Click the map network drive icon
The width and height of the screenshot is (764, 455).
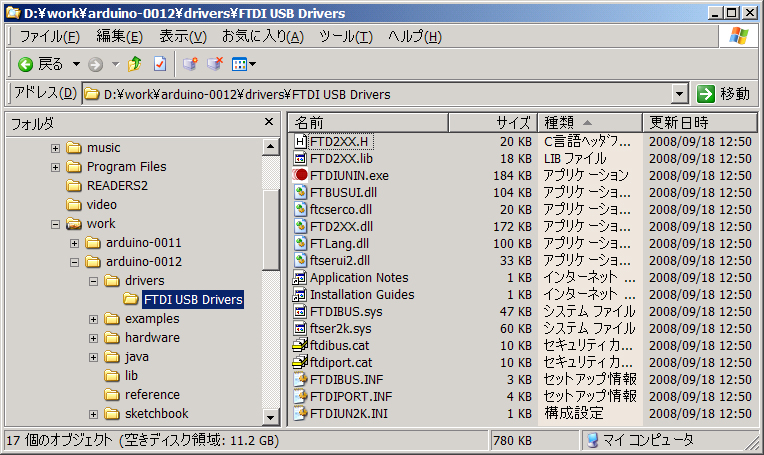point(190,64)
